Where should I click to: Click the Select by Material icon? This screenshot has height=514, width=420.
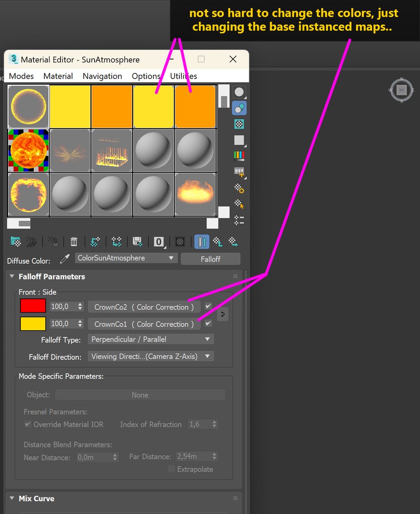(239, 204)
